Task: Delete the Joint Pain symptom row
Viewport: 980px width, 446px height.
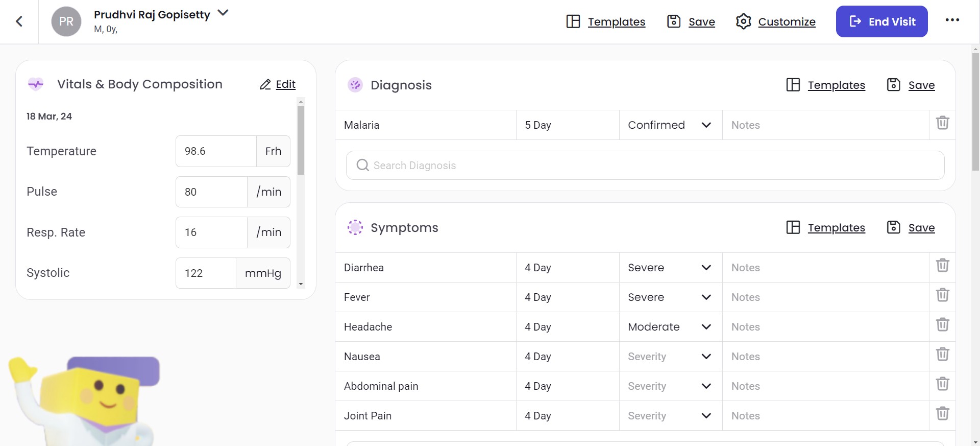Action: click(942, 414)
